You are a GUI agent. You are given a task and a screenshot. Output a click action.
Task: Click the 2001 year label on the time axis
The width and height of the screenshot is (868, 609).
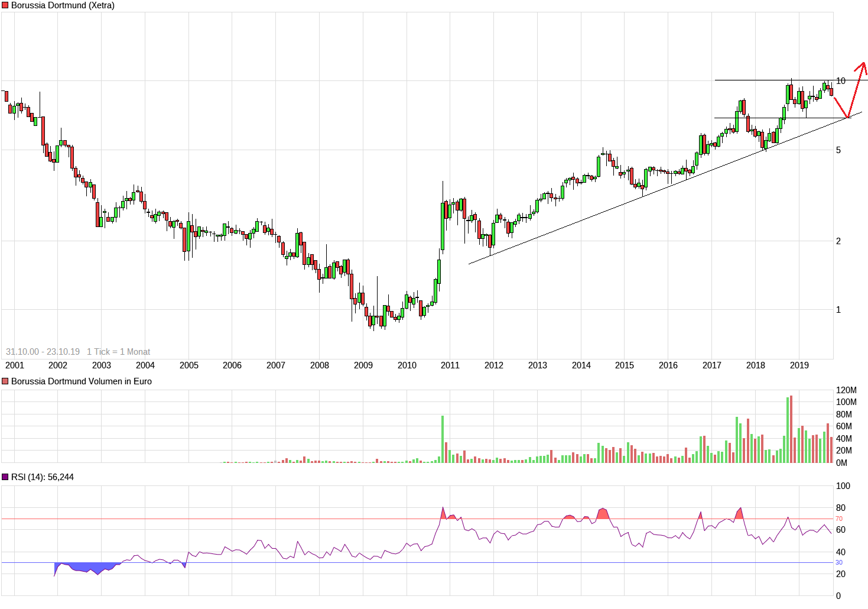pyautogui.click(x=15, y=365)
